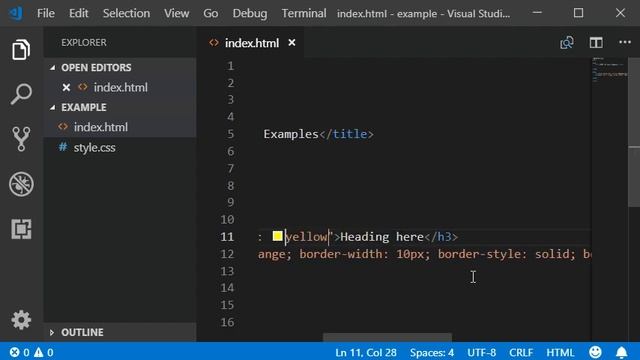Change language mode via HTML indicator

coord(560,352)
